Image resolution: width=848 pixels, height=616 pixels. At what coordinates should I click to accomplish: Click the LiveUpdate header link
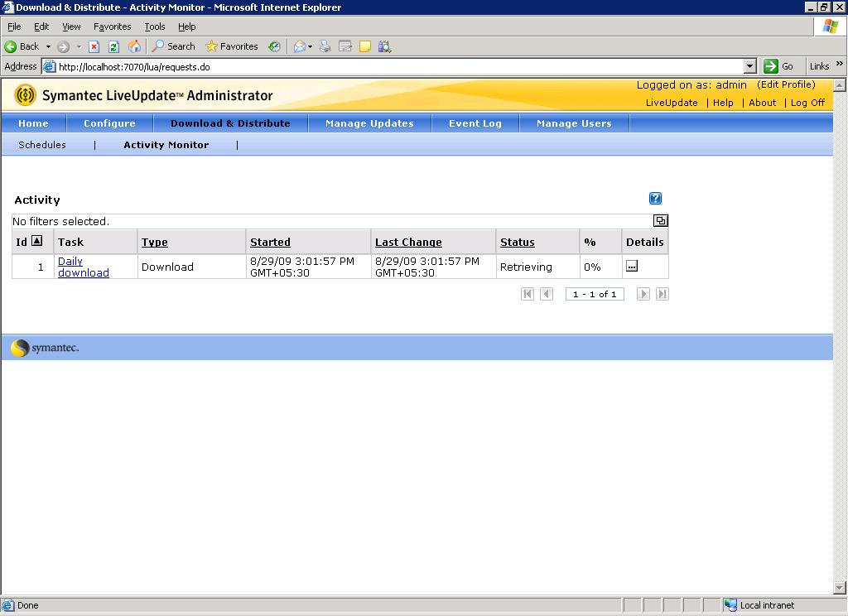point(671,103)
